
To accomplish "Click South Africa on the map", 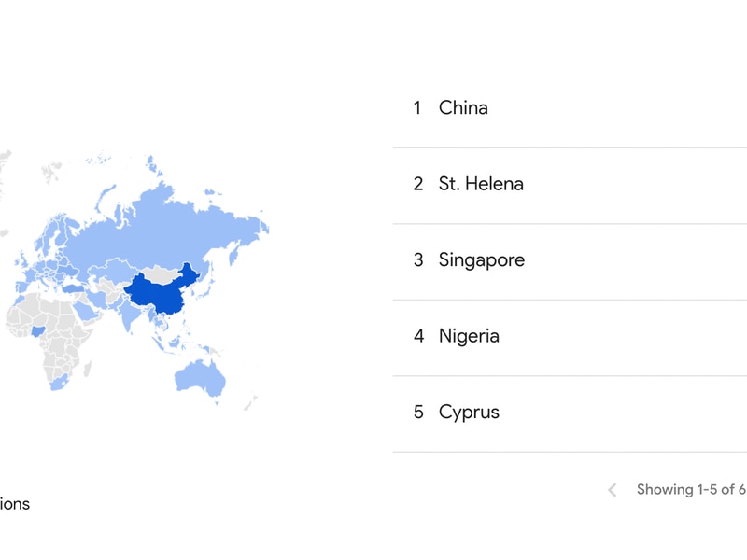I will (58, 381).
